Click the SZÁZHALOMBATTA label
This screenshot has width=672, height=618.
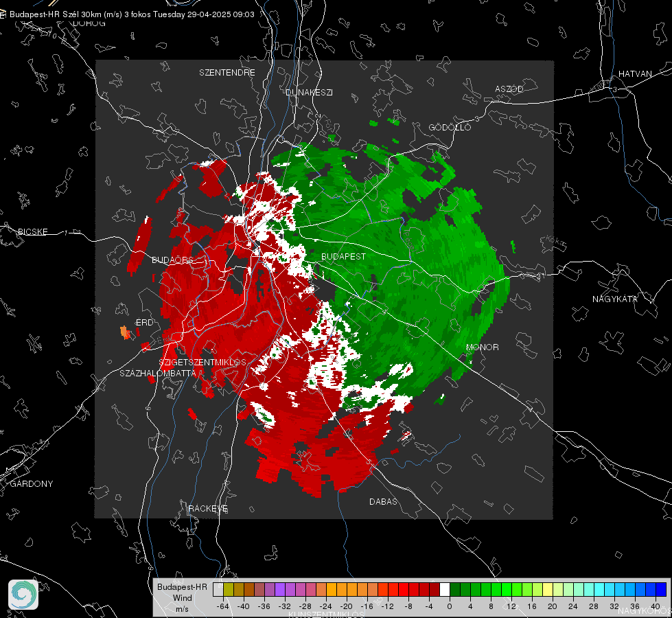pyautogui.click(x=158, y=374)
